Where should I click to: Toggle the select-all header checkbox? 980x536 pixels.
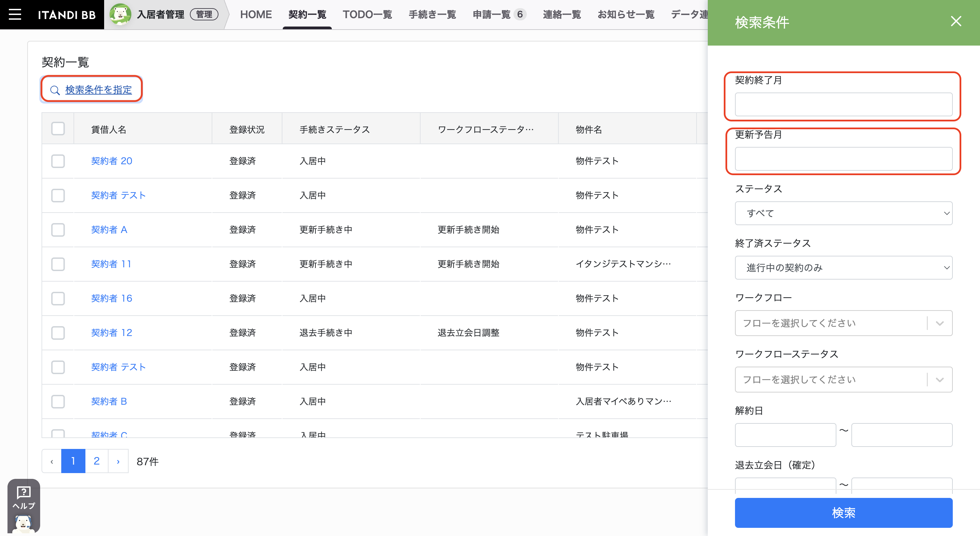(58, 129)
